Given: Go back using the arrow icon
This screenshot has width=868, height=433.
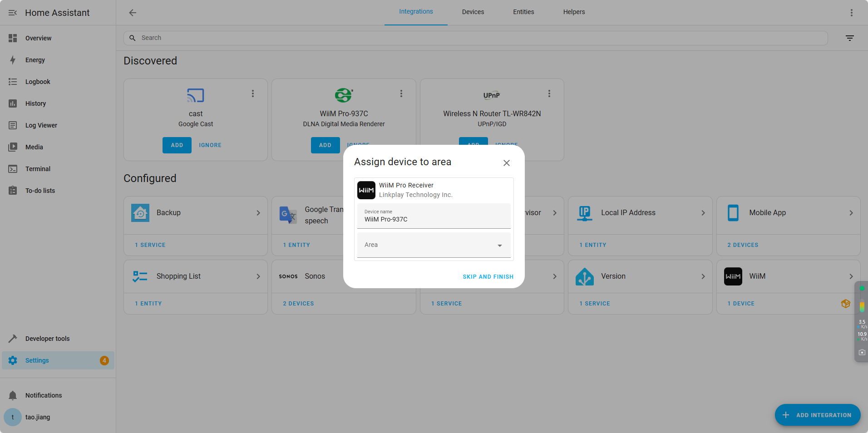Looking at the screenshot, I should [x=133, y=13].
